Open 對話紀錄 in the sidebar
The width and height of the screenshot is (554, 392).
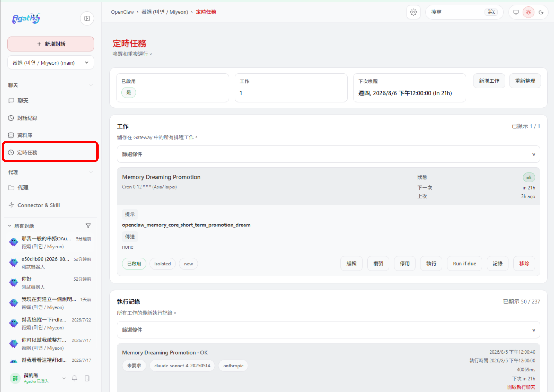click(x=51, y=118)
